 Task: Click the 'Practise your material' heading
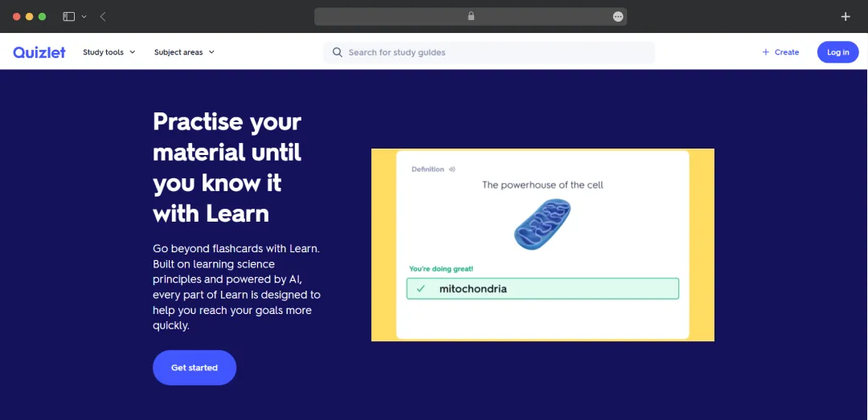(227, 168)
